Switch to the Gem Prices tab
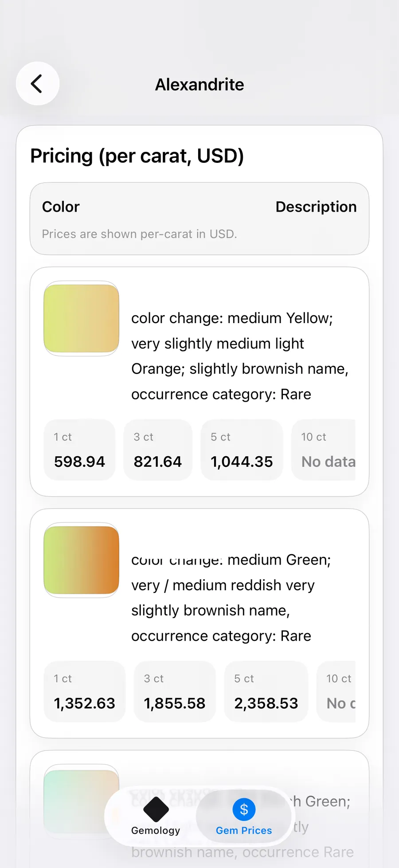 (x=243, y=817)
